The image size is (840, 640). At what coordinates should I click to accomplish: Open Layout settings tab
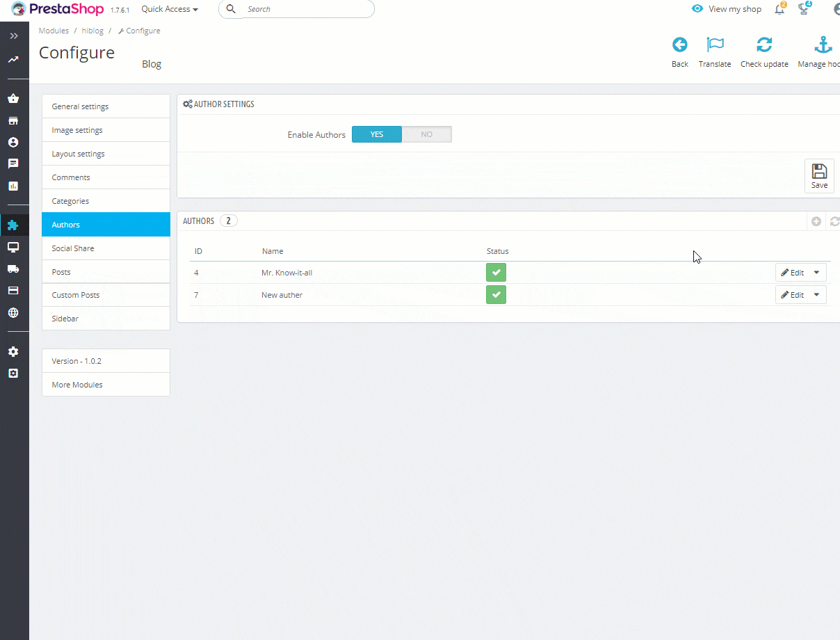coord(106,154)
